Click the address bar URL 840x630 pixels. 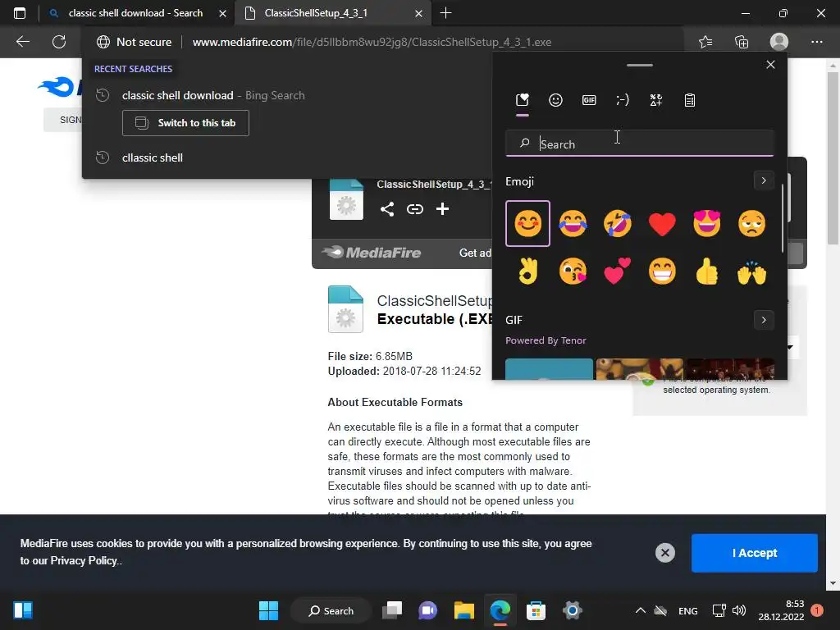[x=372, y=43]
